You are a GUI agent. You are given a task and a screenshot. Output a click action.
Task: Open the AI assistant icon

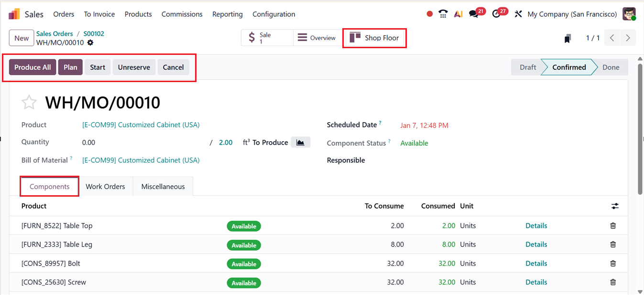point(458,14)
